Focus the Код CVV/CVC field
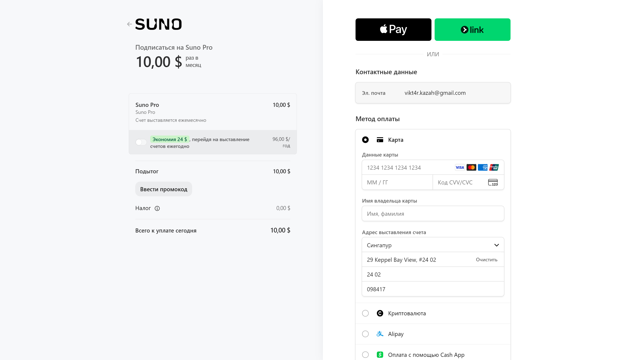The height and width of the screenshot is (360, 644). (468, 182)
